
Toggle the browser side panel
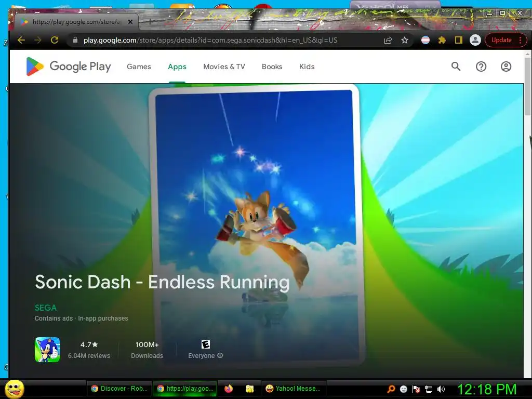pyautogui.click(x=459, y=40)
